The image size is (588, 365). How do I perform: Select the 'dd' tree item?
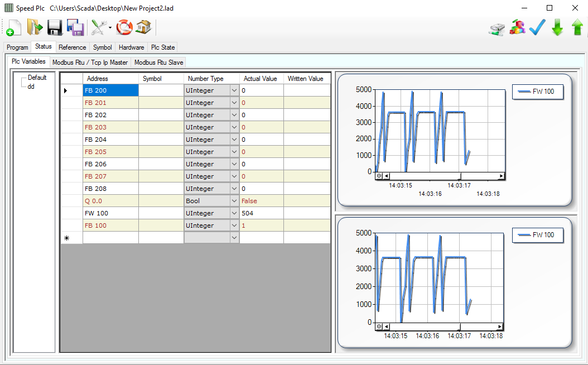pos(31,87)
